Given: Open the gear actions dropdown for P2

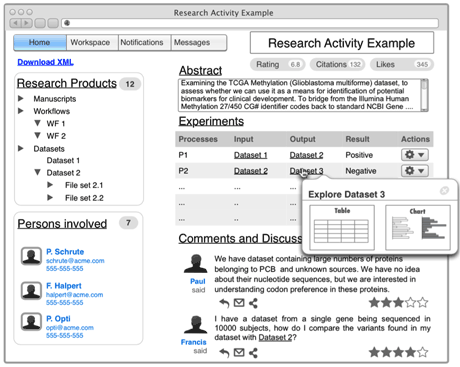Looking at the screenshot, I should tap(415, 171).
